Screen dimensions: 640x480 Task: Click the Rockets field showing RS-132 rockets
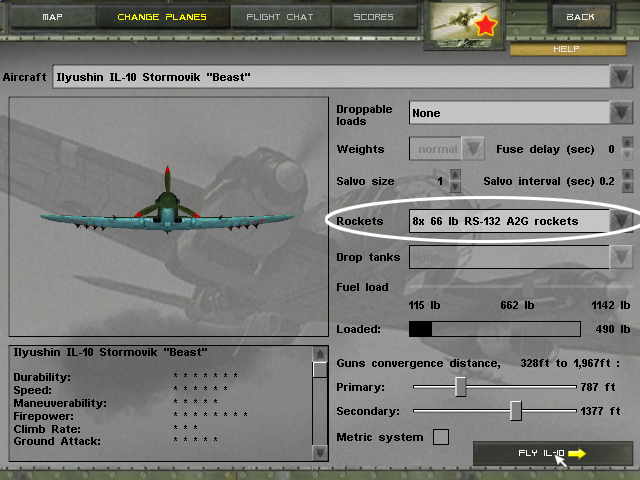click(509, 221)
